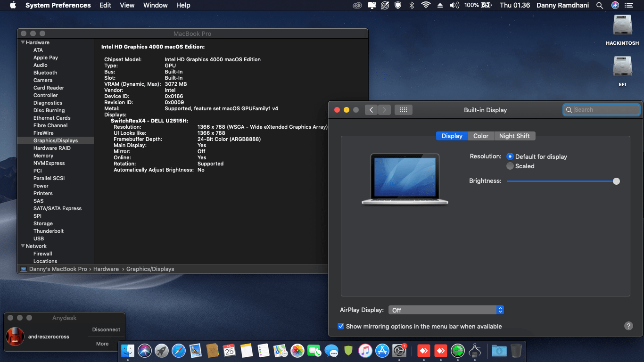Select Firewall under Network
The width and height of the screenshot is (644, 362).
tap(43, 254)
